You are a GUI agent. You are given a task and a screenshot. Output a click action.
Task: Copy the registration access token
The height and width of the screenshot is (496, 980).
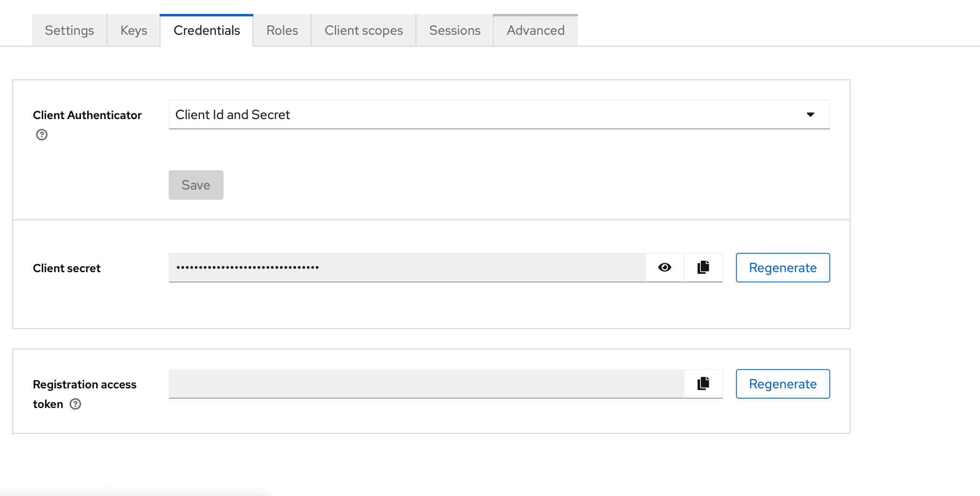click(702, 383)
